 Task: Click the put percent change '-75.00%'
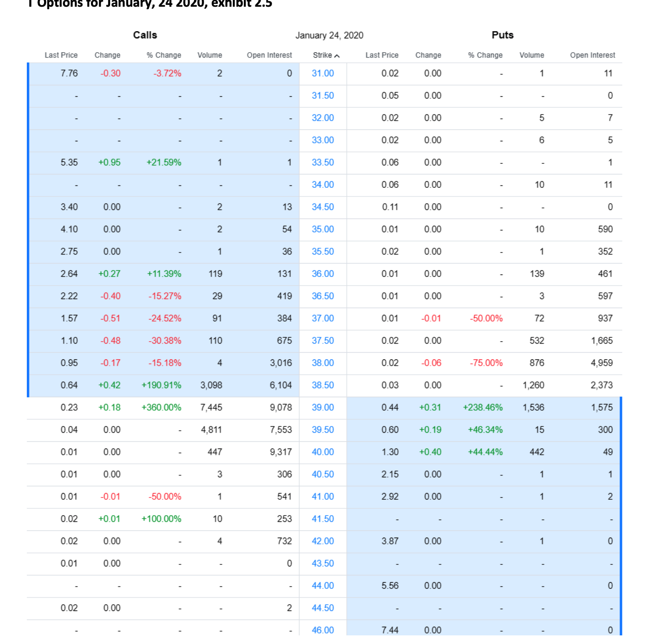point(486,363)
